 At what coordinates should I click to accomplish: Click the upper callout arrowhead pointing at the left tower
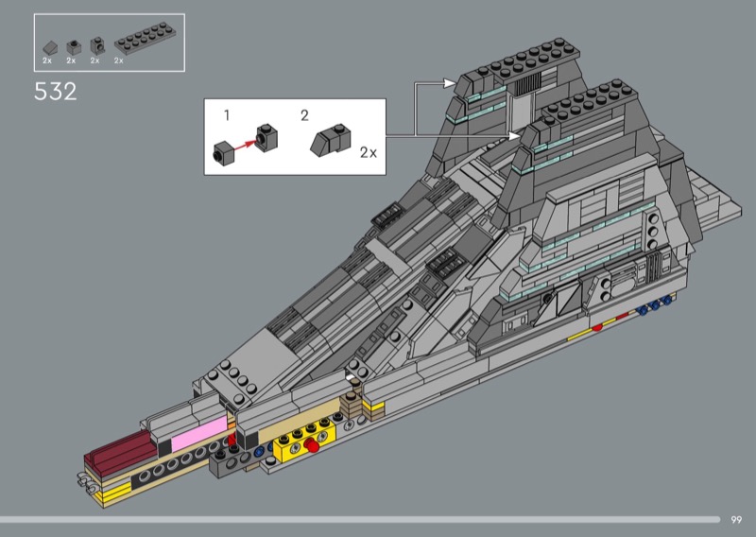453,84
